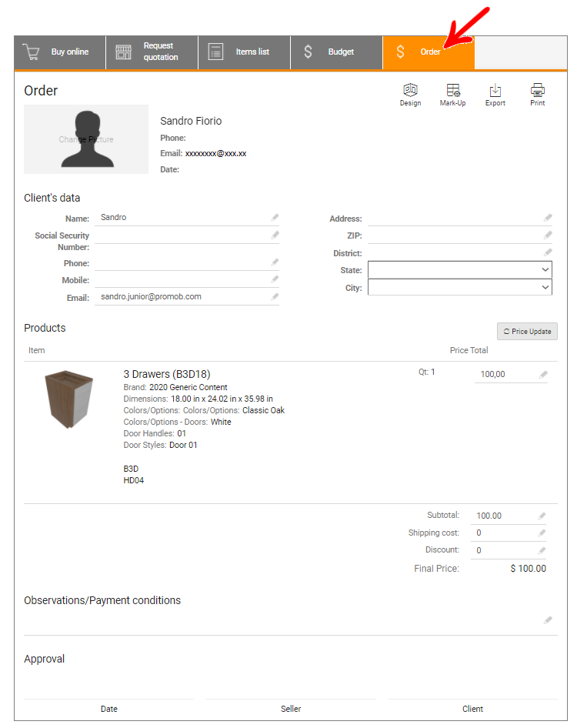Edit Social Security Number with pencil icon
The image size is (577, 728).
[x=275, y=235]
